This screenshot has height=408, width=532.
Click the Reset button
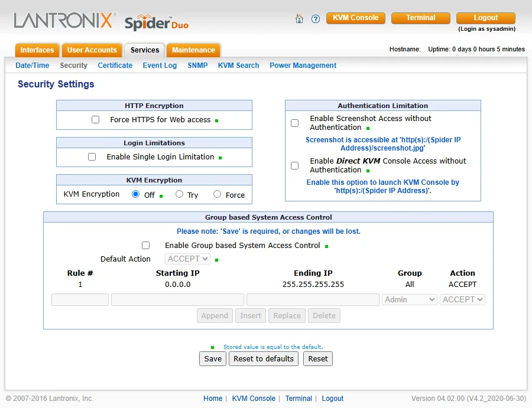coord(318,359)
